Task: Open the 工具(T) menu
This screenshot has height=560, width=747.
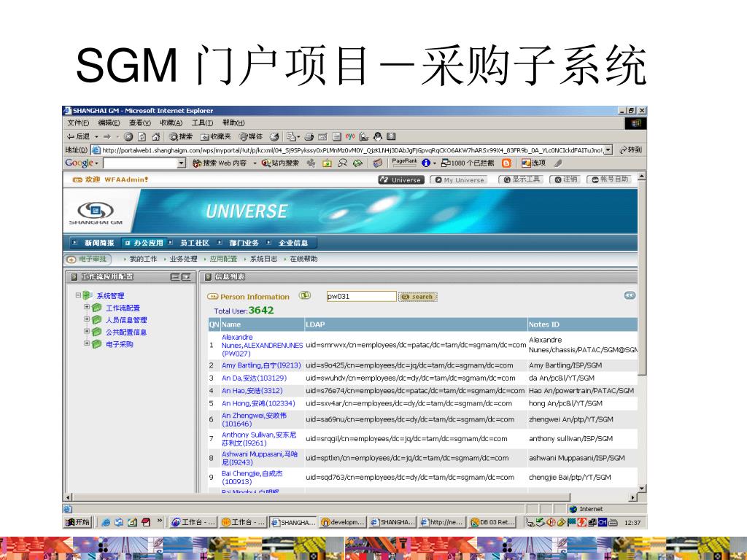Action: [202, 122]
